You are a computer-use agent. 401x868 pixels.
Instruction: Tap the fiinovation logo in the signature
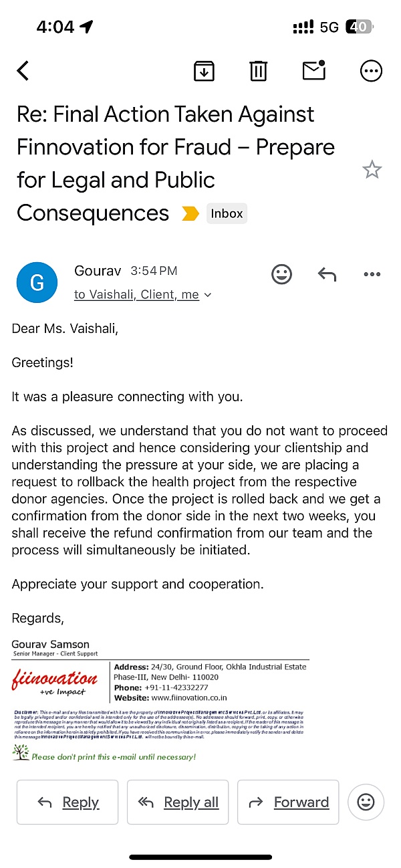55,682
